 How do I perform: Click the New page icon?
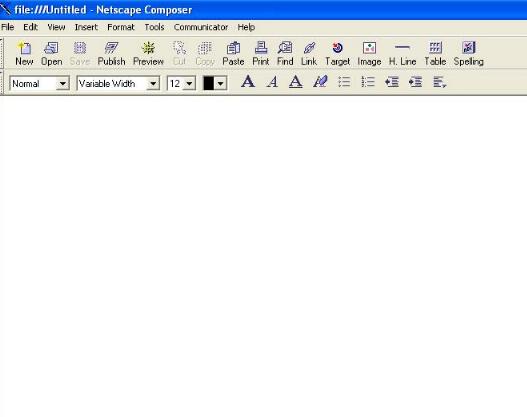pyautogui.click(x=24, y=53)
